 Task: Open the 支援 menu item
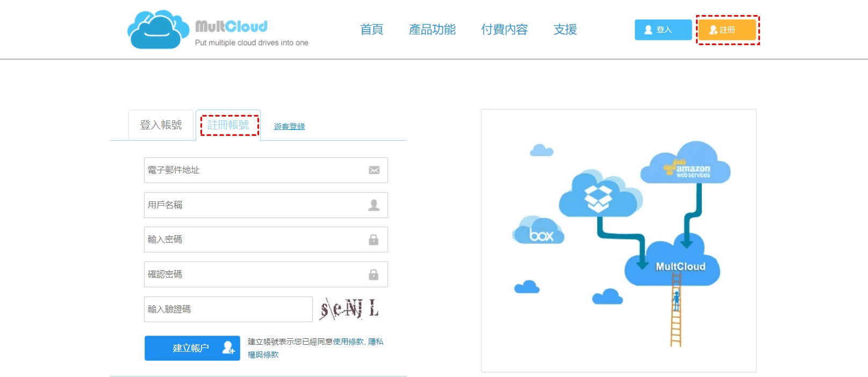pos(565,30)
